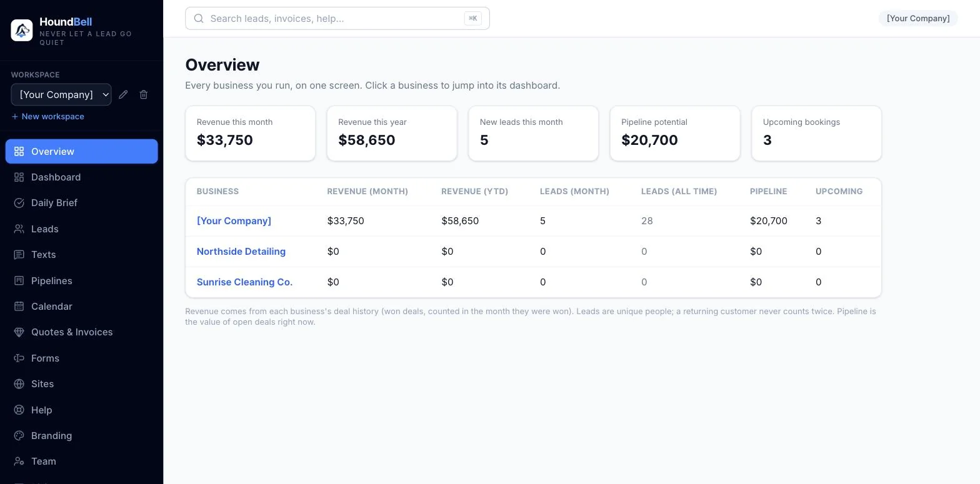Click the HoundBell logo icon
This screenshot has width=980, height=484.
[22, 30]
